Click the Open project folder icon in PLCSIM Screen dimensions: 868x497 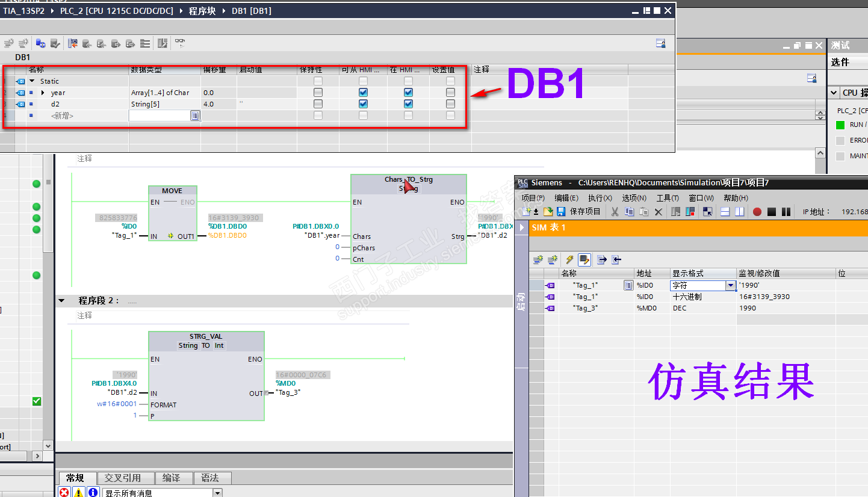[x=548, y=212]
